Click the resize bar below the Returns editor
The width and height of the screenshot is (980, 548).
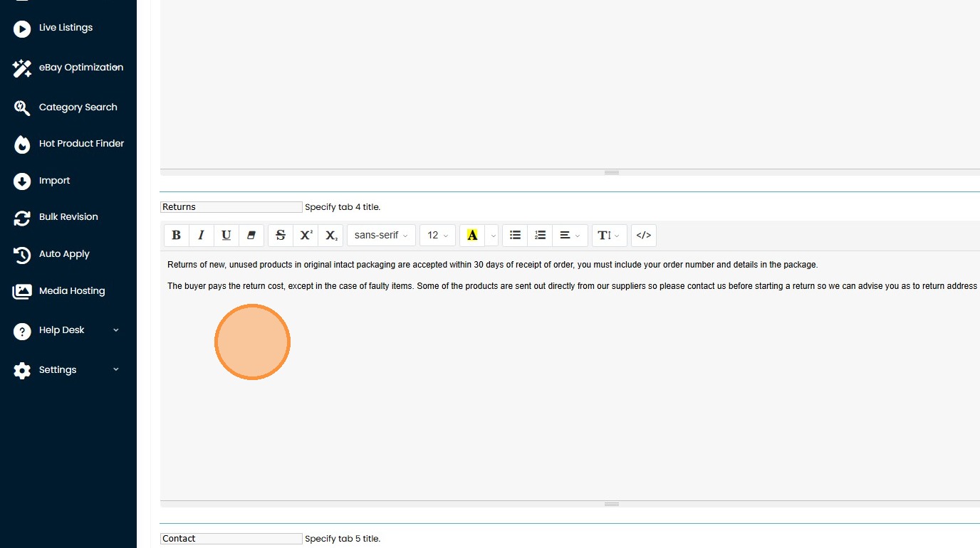(570, 504)
